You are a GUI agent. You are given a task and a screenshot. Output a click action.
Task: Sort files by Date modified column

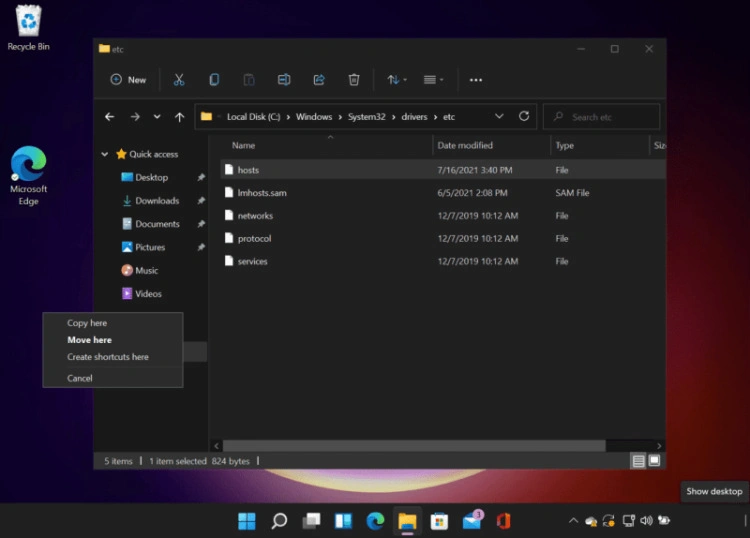pyautogui.click(x=465, y=145)
